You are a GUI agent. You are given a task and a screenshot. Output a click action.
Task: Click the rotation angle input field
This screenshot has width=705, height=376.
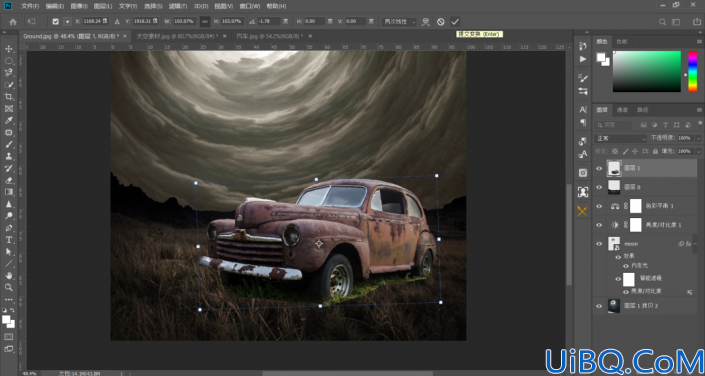[x=269, y=22]
